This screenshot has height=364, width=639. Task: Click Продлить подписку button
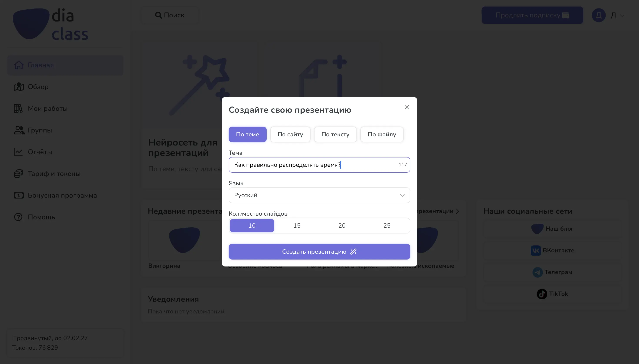(532, 15)
